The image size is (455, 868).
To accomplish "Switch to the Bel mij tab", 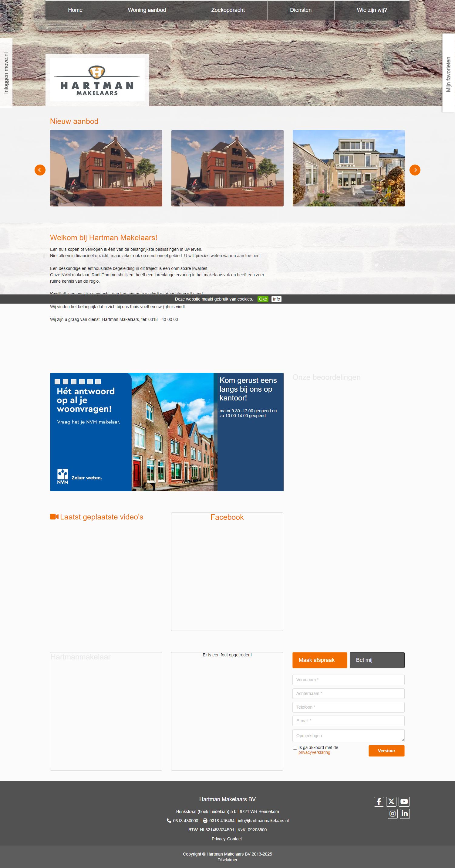I will (377, 660).
